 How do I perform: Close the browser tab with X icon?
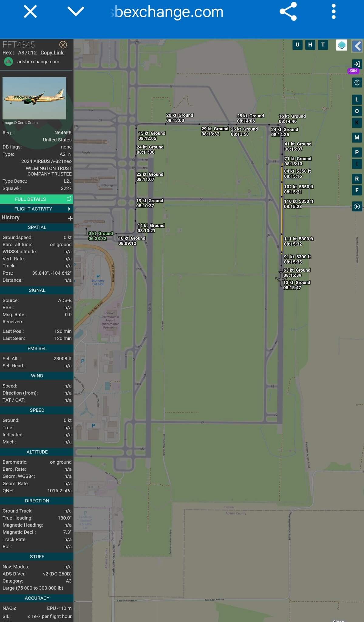click(x=30, y=12)
